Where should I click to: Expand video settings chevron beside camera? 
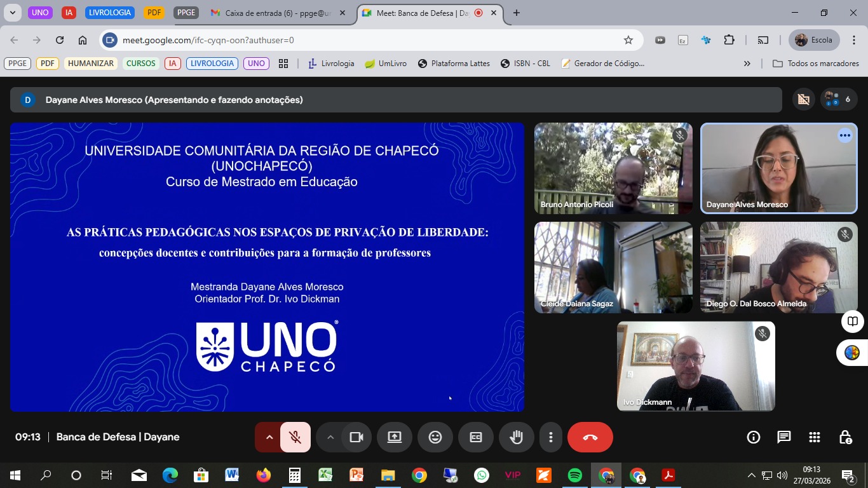point(330,437)
